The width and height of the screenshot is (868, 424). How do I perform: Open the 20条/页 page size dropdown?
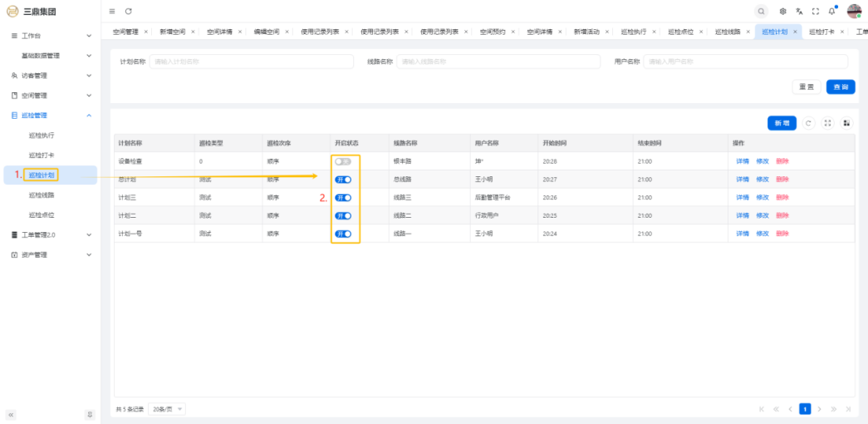pyautogui.click(x=168, y=409)
